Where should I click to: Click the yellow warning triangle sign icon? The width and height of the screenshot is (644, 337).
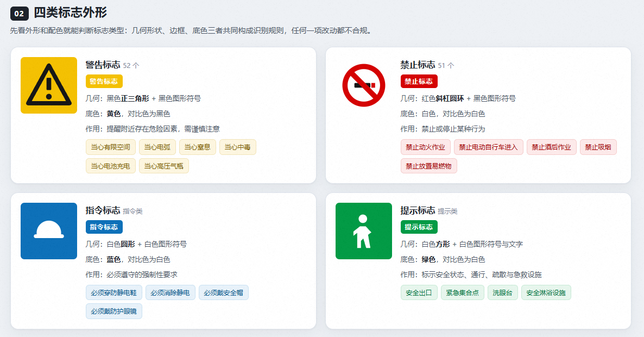(49, 85)
